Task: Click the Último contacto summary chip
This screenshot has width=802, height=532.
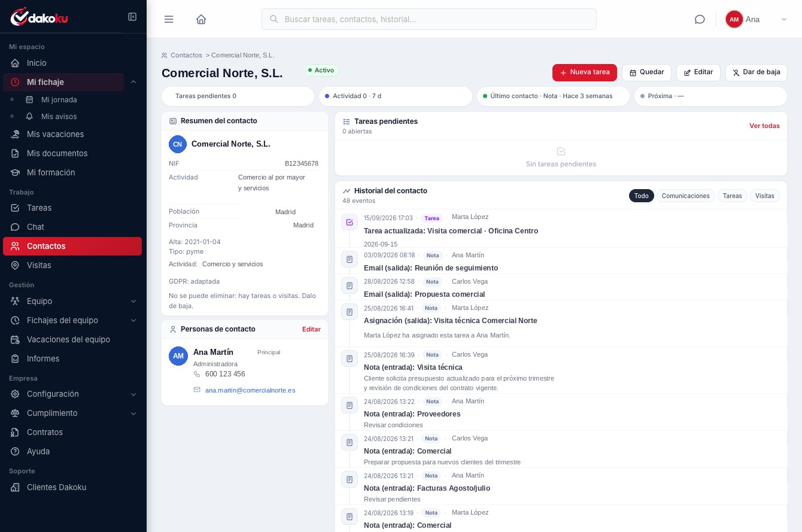Action: coord(553,96)
